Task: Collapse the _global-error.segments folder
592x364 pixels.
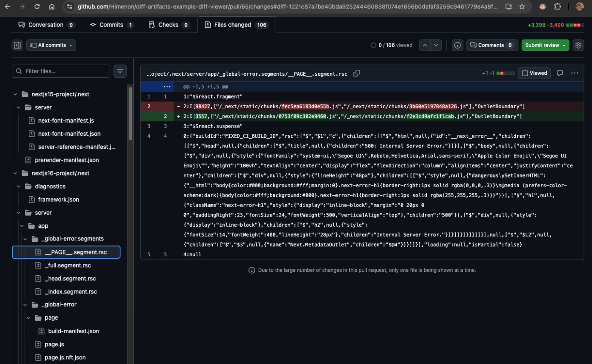Action: pos(25,238)
